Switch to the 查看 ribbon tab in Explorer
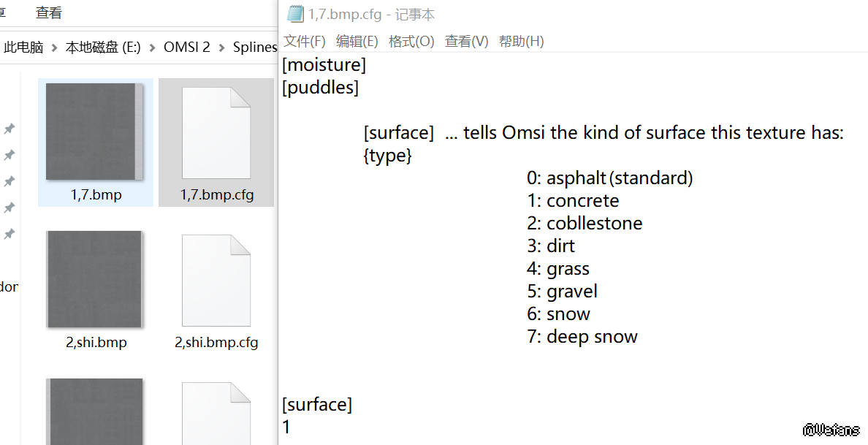The width and height of the screenshot is (868, 445). 49,12
